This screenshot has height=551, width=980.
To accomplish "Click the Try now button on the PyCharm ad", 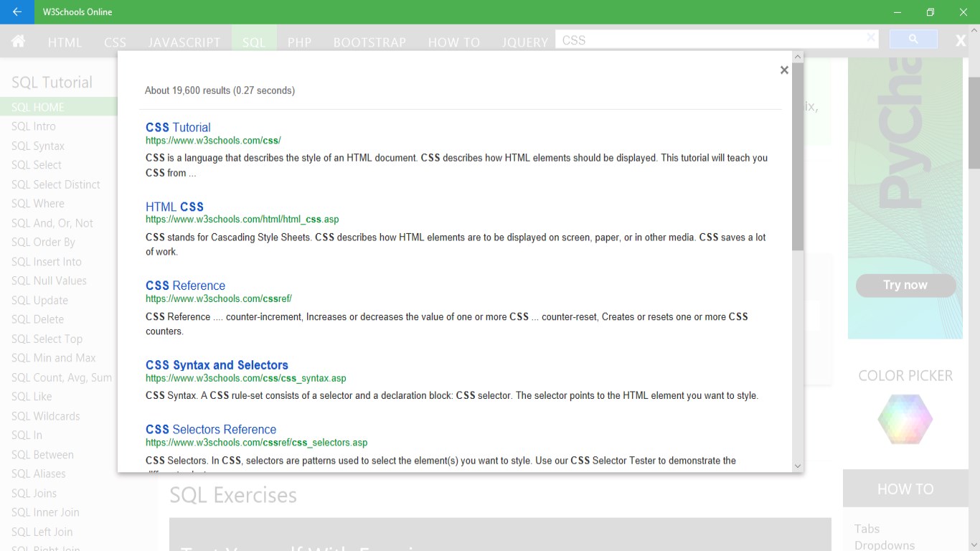I will (x=905, y=285).
